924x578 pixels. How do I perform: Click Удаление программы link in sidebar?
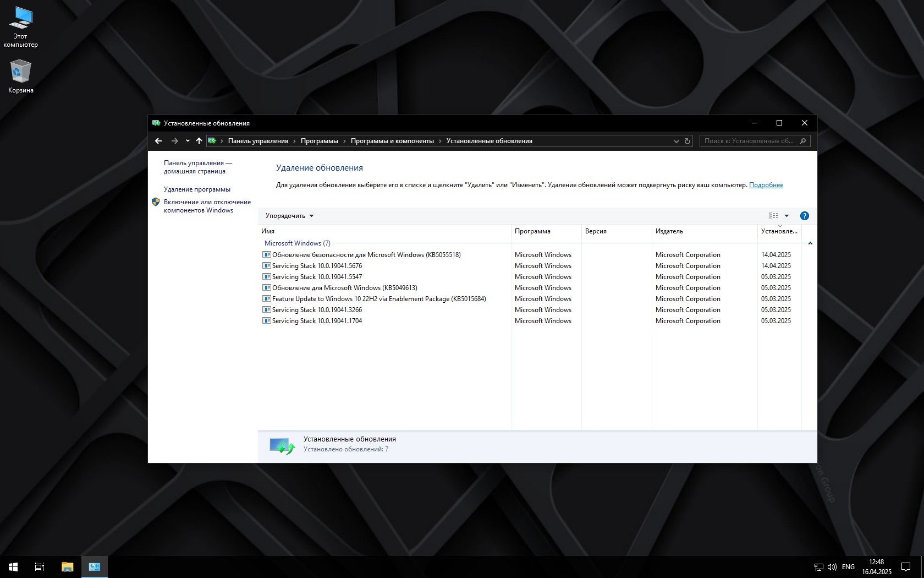(197, 189)
